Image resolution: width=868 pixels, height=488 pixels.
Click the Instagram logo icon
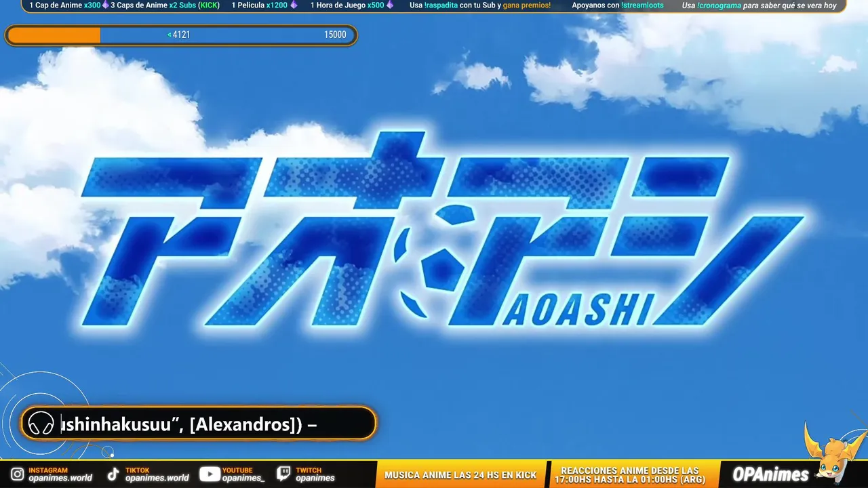tap(17, 474)
